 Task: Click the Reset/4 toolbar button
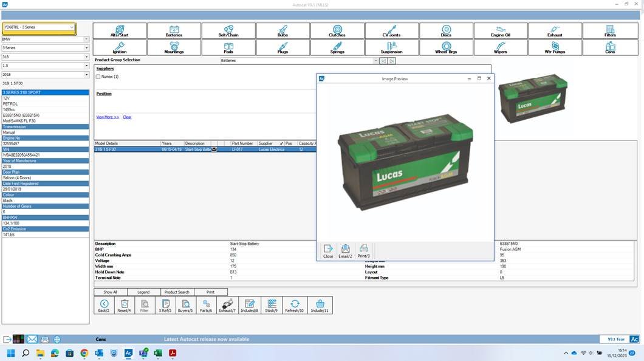click(x=124, y=306)
